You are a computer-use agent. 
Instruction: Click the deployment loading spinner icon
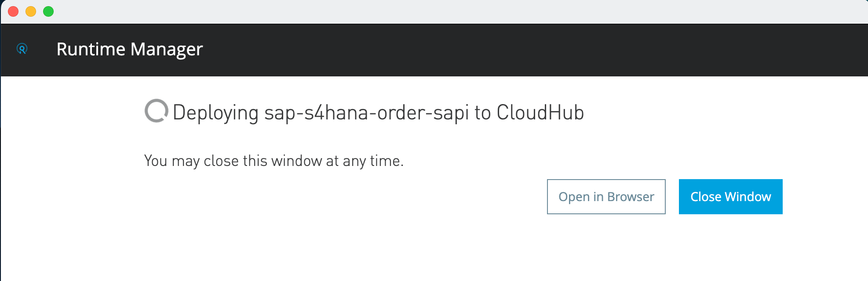(156, 111)
